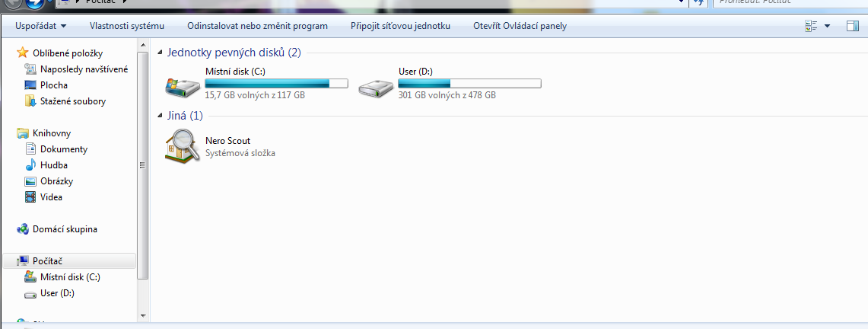Click Vlastnosti systému in the toolbar

coord(127,26)
